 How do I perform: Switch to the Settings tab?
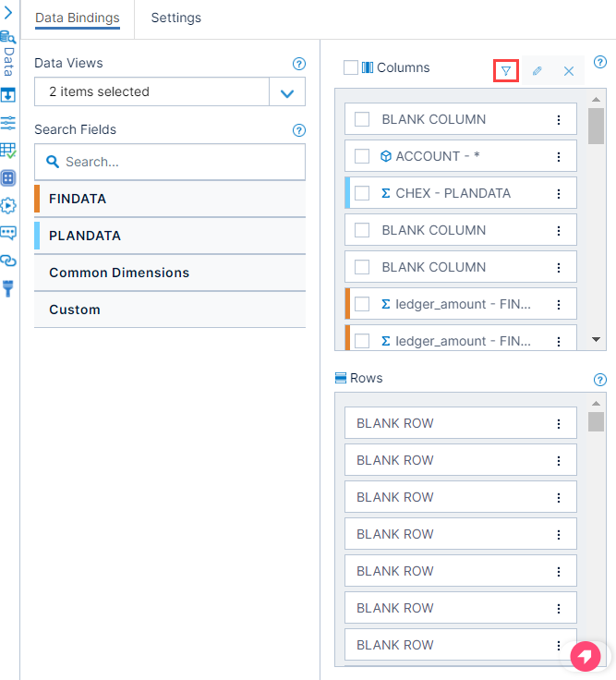[176, 18]
